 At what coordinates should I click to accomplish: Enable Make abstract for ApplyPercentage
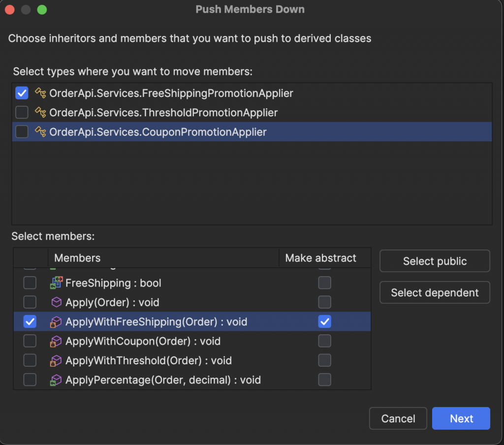(x=324, y=380)
